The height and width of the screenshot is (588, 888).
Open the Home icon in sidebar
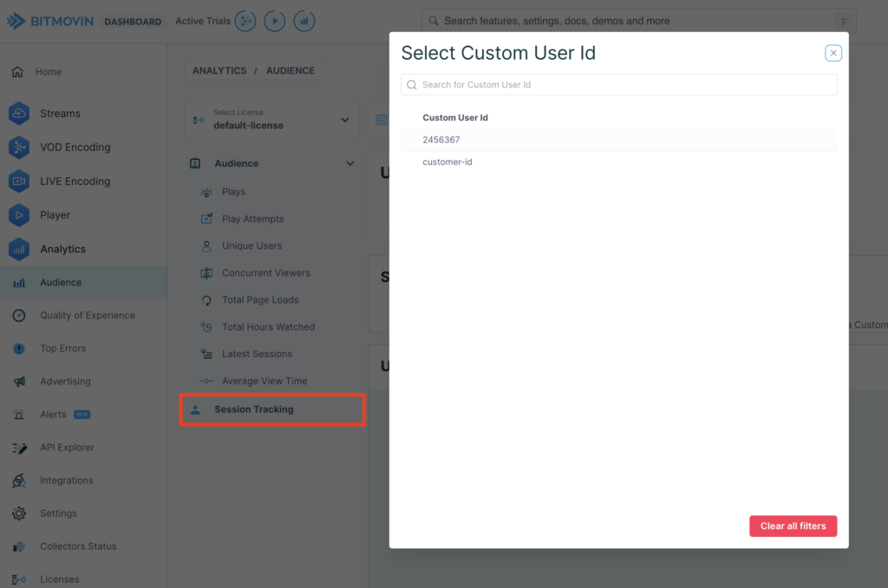(x=17, y=72)
